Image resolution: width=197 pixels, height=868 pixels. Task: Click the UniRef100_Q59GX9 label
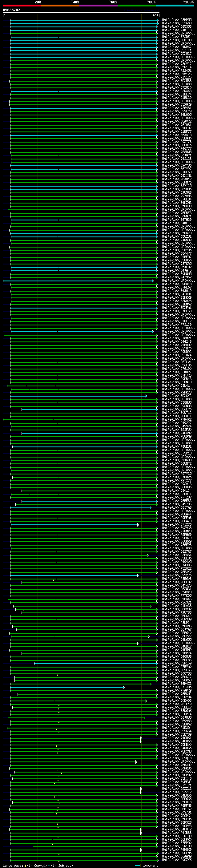[x=177, y=104]
